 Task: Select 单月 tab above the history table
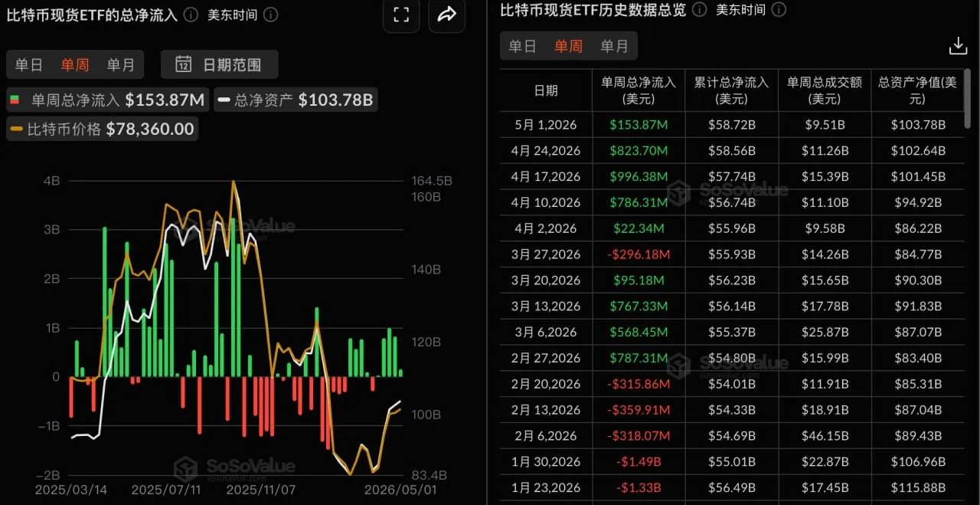pyautogui.click(x=614, y=46)
